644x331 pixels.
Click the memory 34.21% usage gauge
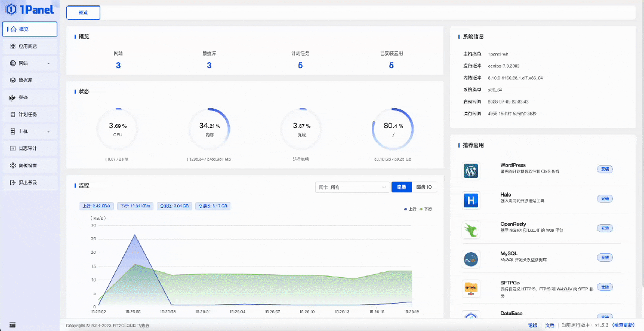click(x=209, y=129)
